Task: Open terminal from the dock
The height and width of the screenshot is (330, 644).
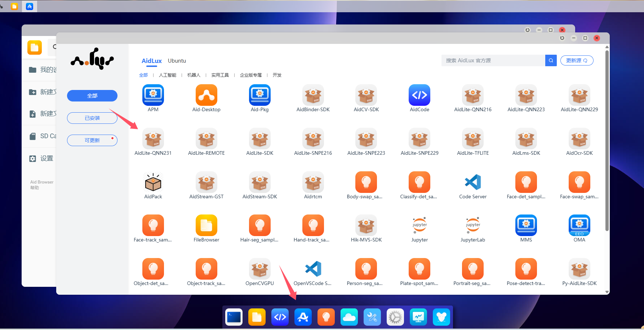Action: click(x=234, y=317)
